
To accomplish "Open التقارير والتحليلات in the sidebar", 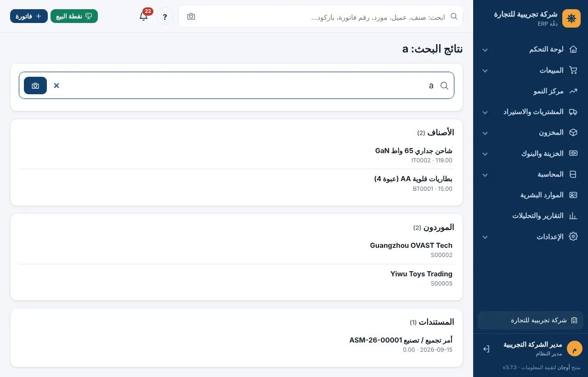I will click(531, 216).
